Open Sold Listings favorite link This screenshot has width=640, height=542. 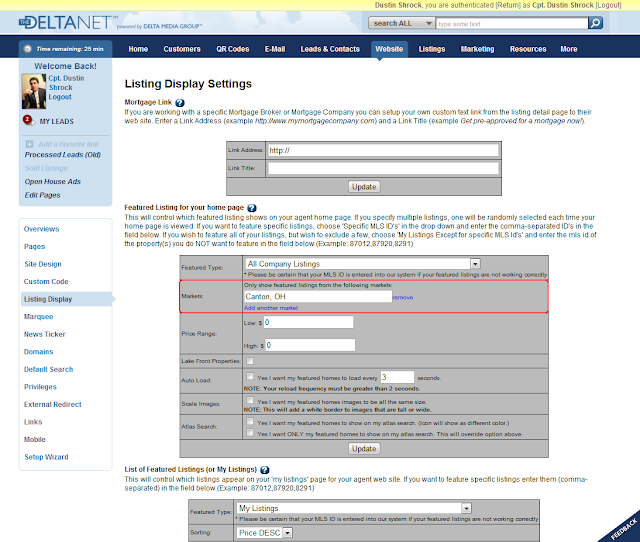click(x=46, y=168)
